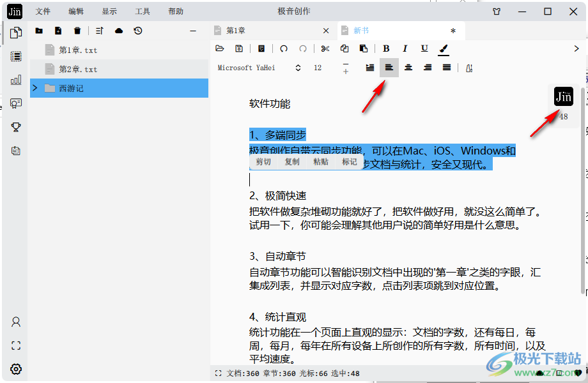Show more toolbar items chevron
This screenshot has height=383, width=588.
576,49
